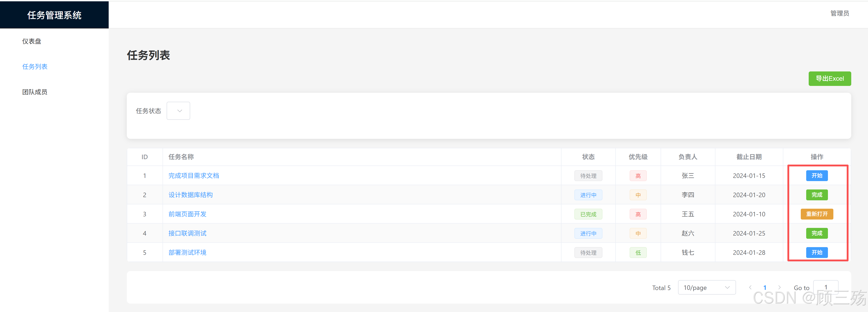Open the 设计数据库结构 task link
Image resolution: width=868 pixels, height=312 pixels.
[190, 195]
